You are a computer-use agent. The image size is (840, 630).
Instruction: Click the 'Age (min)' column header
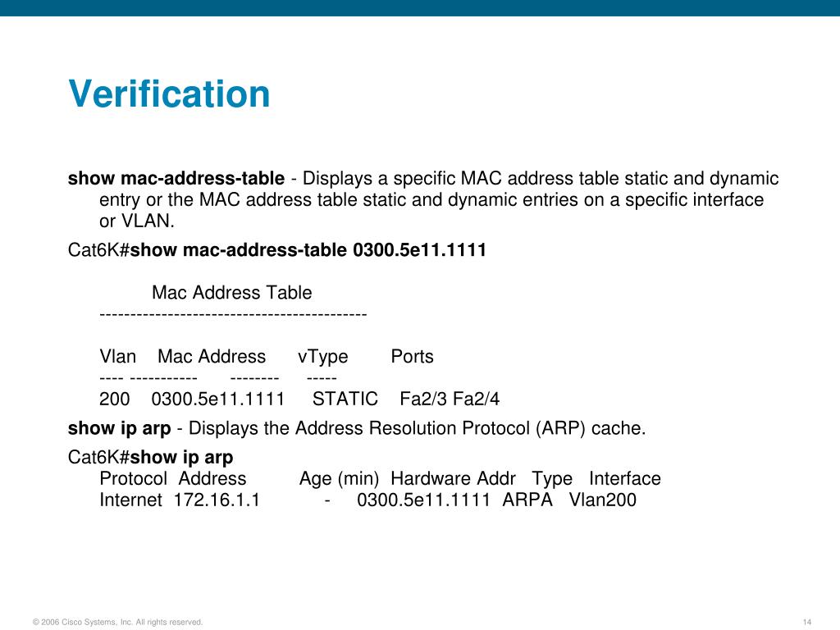click(x=339, y=479)
